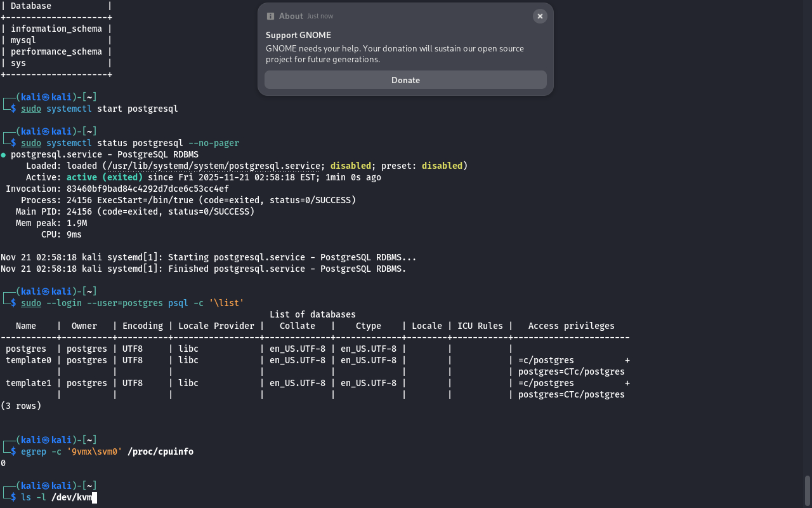Click the 'Access privileges' column header

tap(571, 326)
